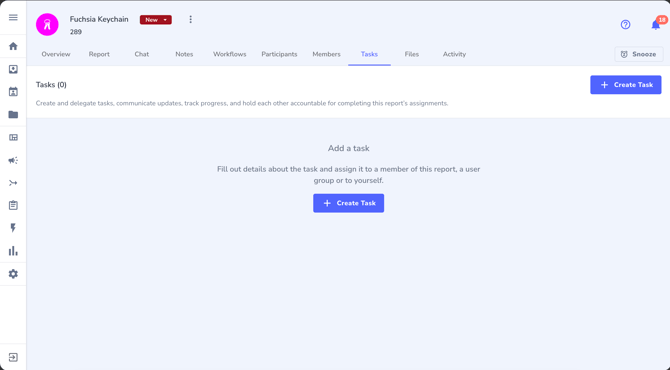Click the Create Task button under Add a task
The width and height of the screenshot is (670, 370).
pyautogui.click(x=348, y=203)
